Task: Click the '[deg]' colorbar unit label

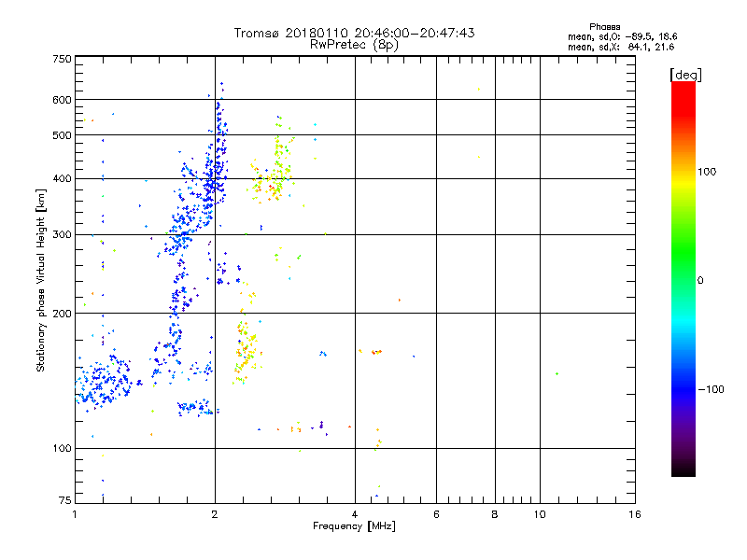Action: [x=685, y=75]
